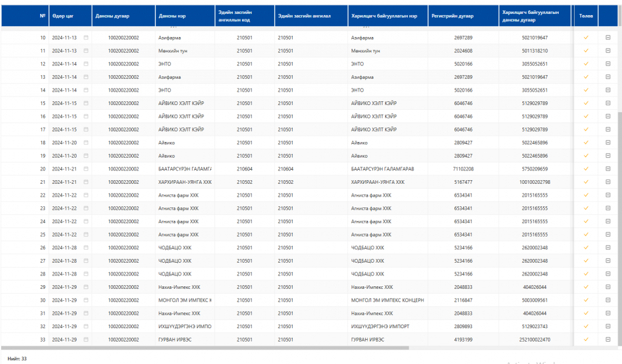Click the minus-square icon on row 13

pos(607,77)
